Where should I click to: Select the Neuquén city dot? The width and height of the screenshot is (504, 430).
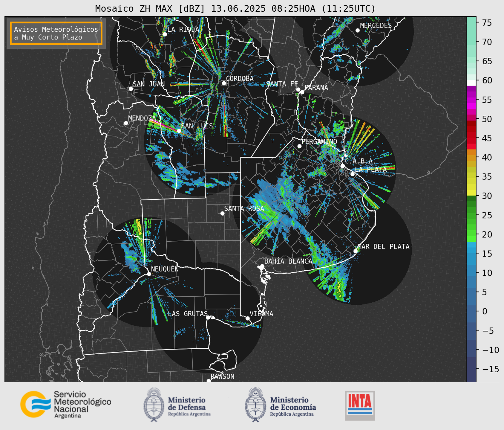pos(149,274)
